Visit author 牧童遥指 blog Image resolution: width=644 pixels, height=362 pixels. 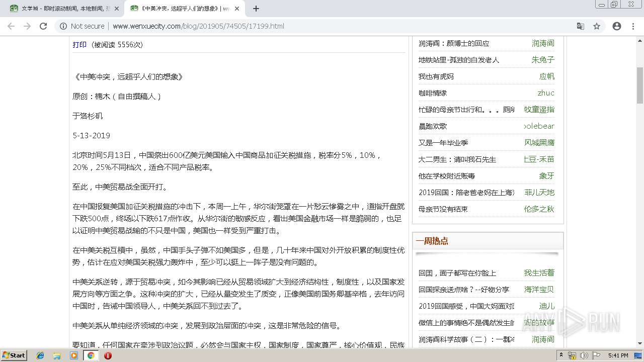click(539, 110)
